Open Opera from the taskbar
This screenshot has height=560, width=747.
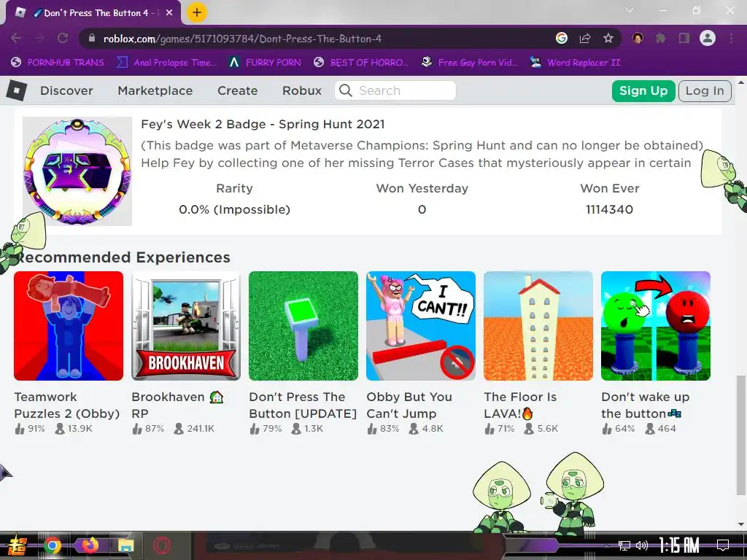pyautogui.click(x=162, y=545)
